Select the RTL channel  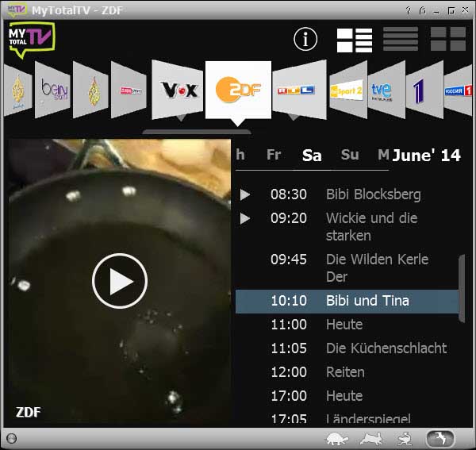click(296, 90)
